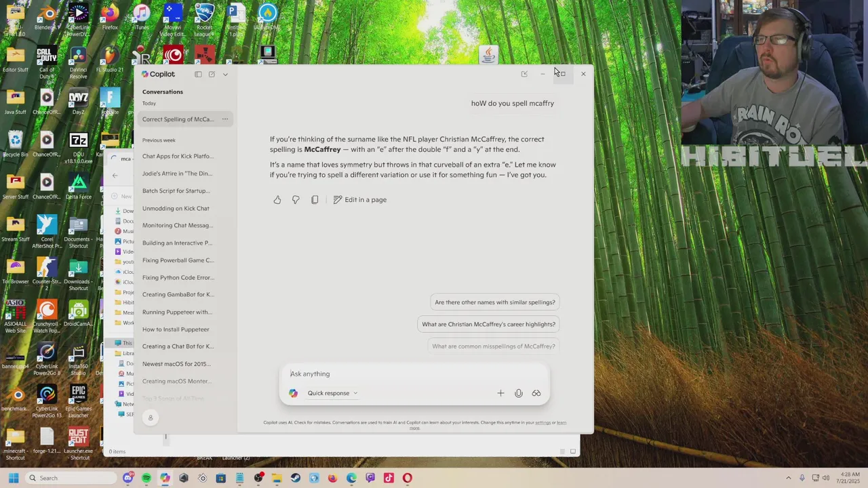Select 'Fixing Python Code Error...' conversation
This screenshot has height=488, width=868.
(x=178, y=278)
